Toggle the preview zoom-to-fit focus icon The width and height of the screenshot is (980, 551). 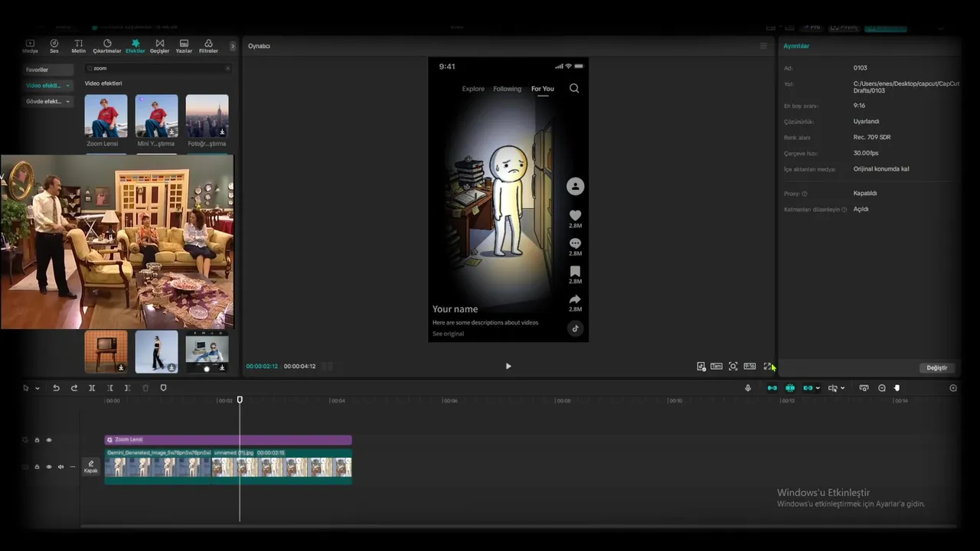(733, 367)
